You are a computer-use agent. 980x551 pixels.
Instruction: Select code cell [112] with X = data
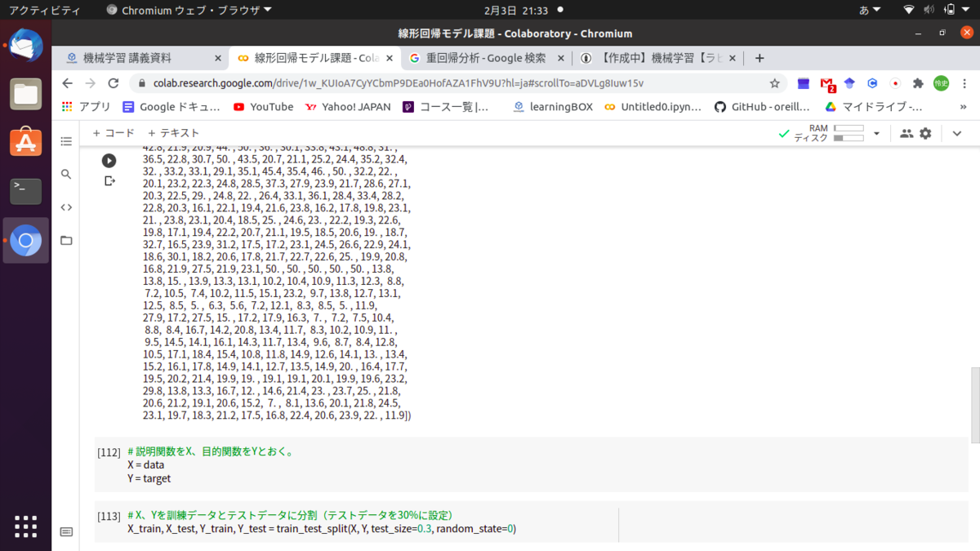[x=531, y=464]
